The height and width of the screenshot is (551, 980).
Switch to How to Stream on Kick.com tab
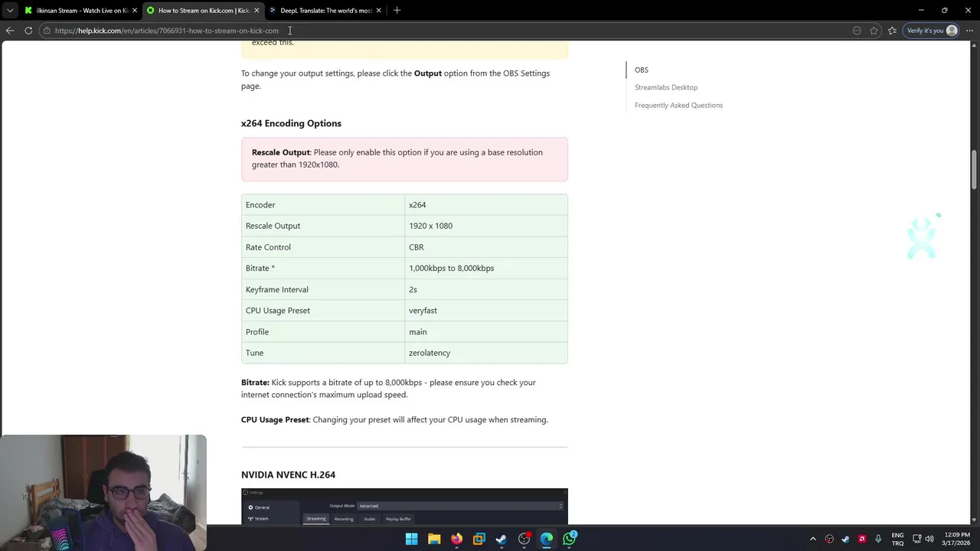pos(202,11)
